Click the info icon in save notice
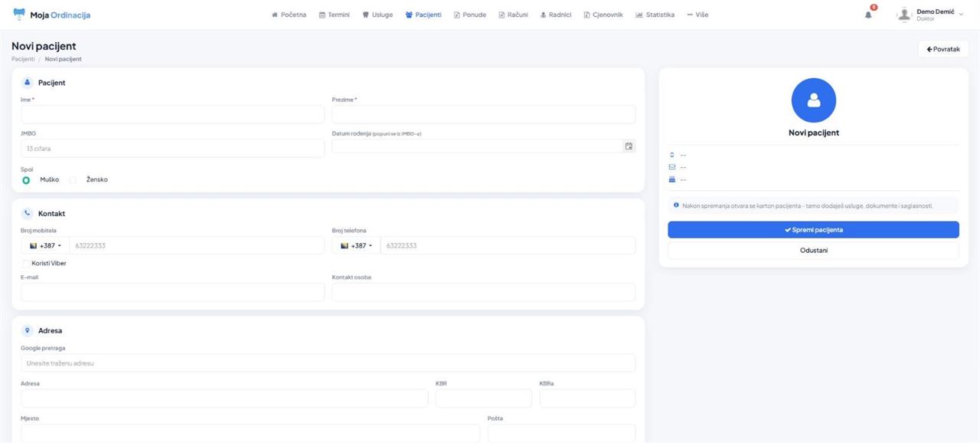 676,205
